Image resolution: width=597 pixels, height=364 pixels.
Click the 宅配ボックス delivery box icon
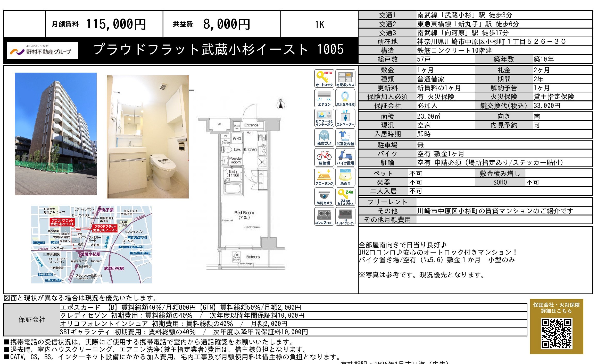pos(345,79)
